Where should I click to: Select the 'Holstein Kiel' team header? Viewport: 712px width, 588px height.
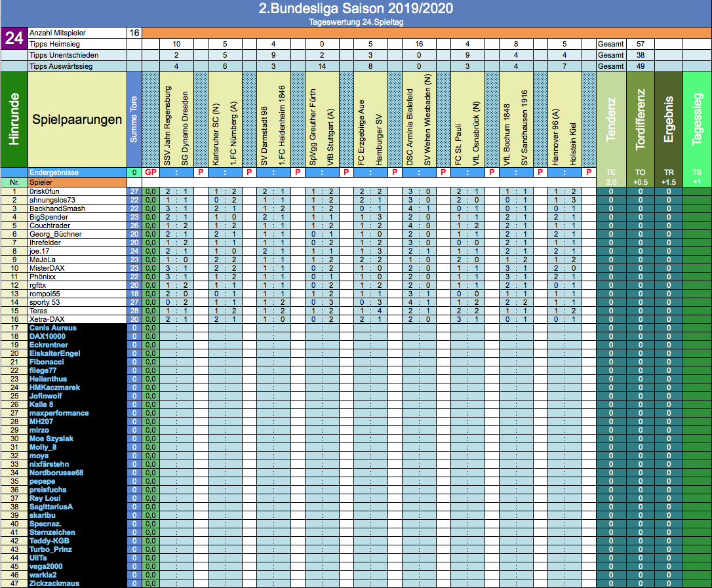coord(572,144)
